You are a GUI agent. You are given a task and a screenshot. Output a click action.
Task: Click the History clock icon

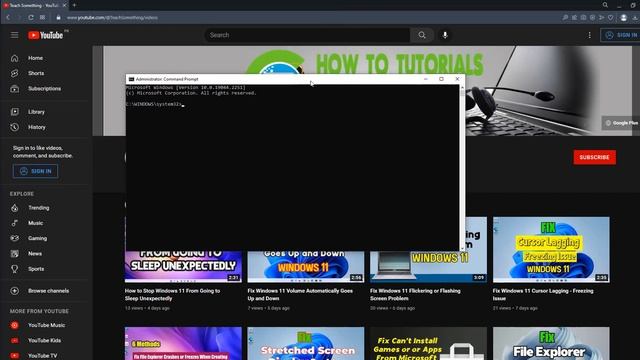(x=15, y=127)
